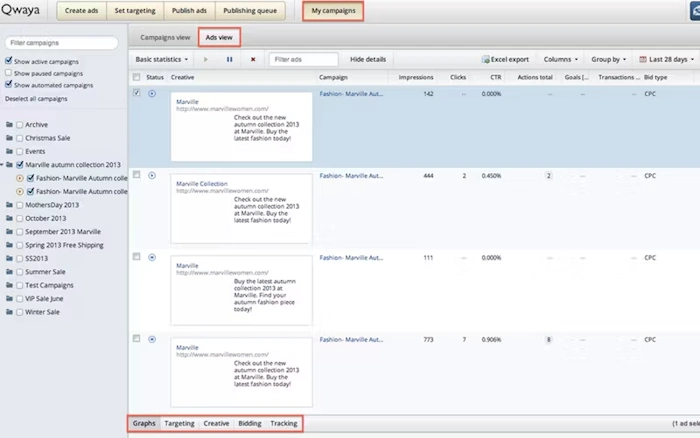Tick the select-all checkbox in table header
This screenshot has width=700, height=438.
[137, 77]
